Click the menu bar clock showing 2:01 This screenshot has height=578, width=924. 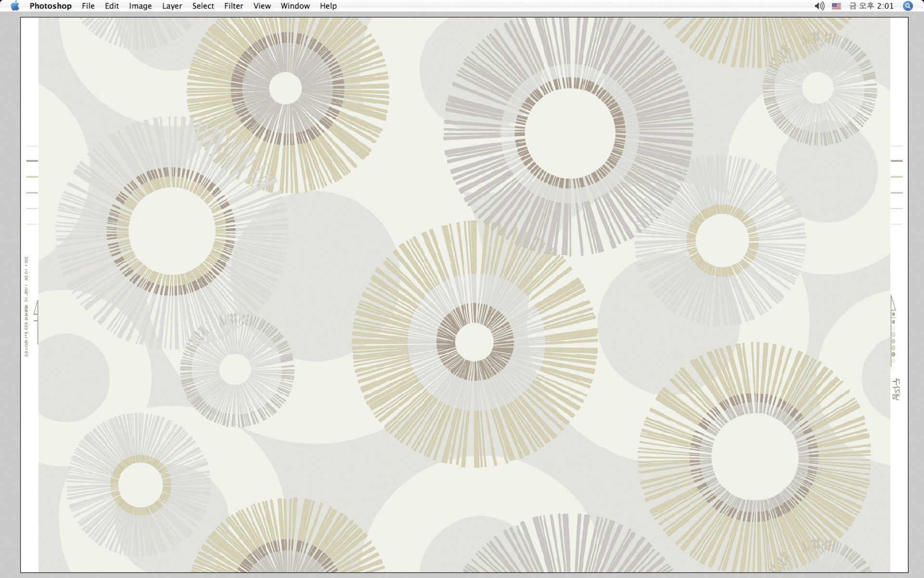(871, 6)
